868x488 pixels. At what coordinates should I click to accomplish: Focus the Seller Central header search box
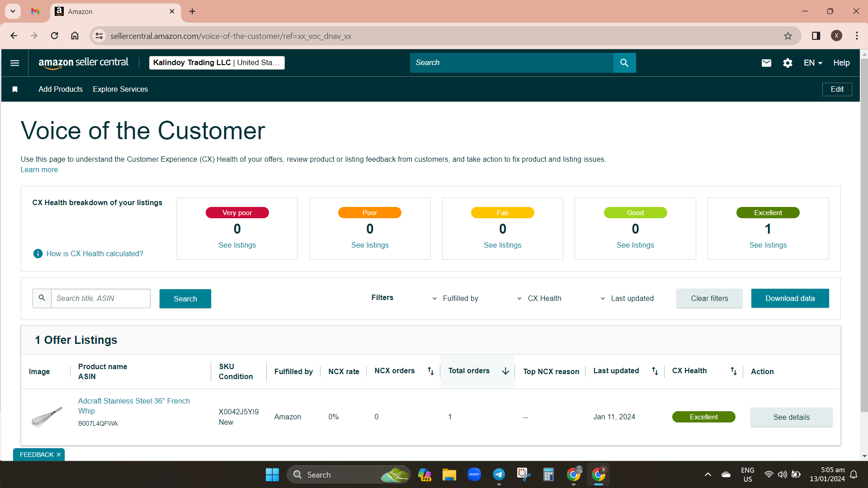511,63
